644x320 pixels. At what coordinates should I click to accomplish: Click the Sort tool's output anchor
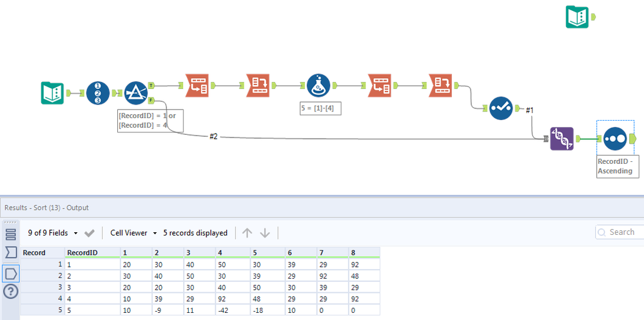(x=632, y=139)
